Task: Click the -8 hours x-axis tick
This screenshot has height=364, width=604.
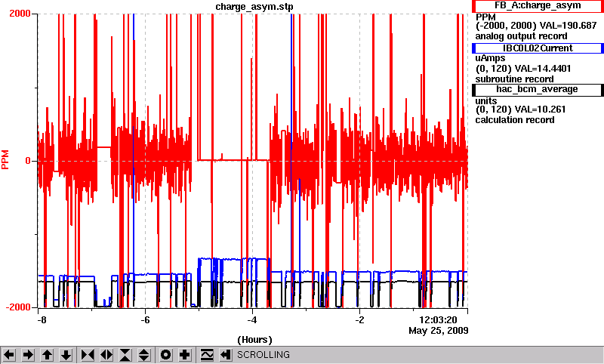Action: [x=42, y=320]
